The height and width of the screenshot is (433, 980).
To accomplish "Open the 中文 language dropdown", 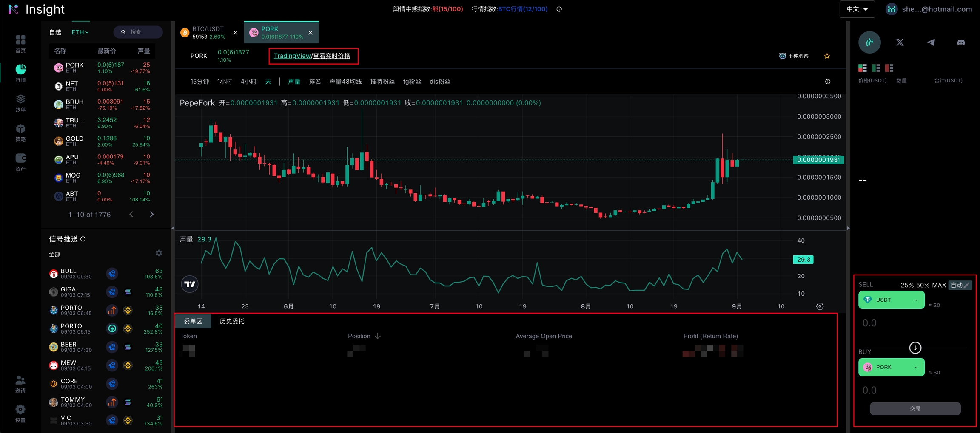I will tap(857, 9).
